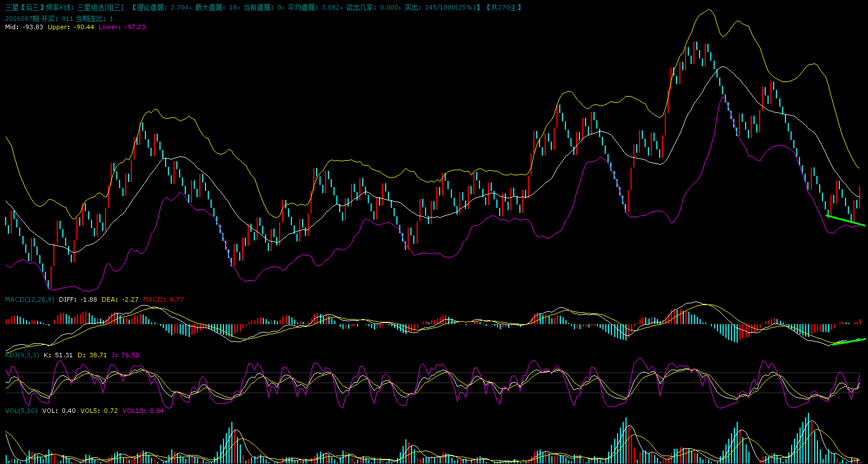Click the KDJ(9,3,3) indicator label
The width and height of the screenshot is (868, 464).
[x=22, y=355]
